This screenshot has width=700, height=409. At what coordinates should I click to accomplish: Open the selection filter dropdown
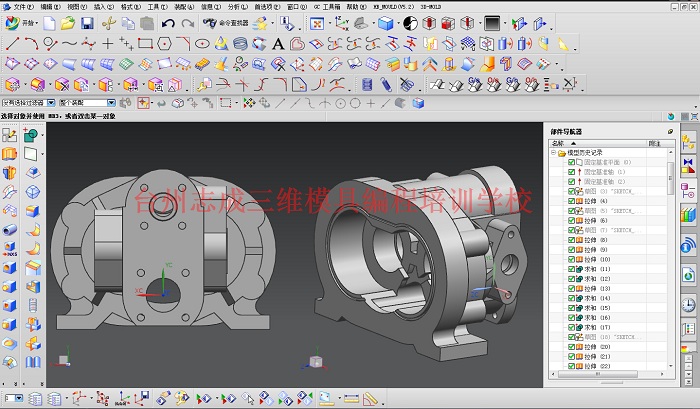coord(51,103)
